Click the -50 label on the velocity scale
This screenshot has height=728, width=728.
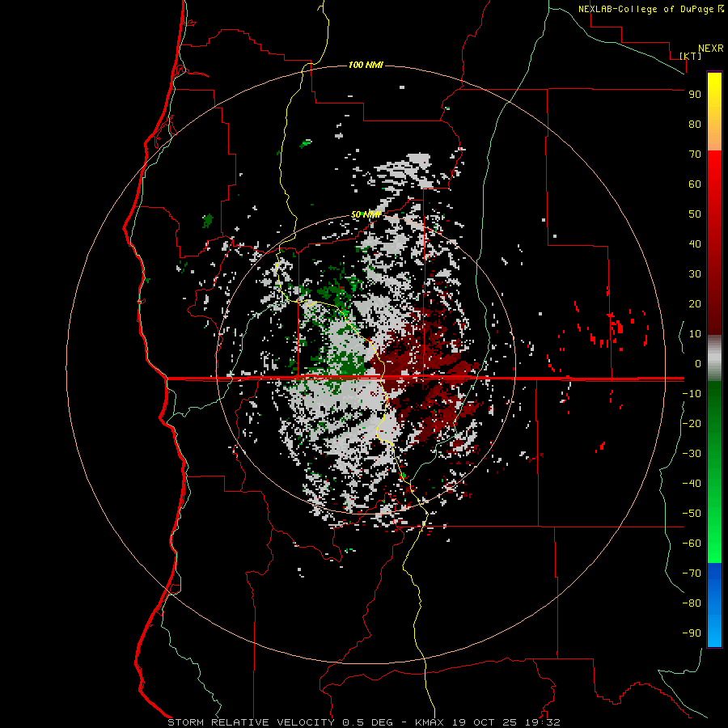[x=692, y=514]
